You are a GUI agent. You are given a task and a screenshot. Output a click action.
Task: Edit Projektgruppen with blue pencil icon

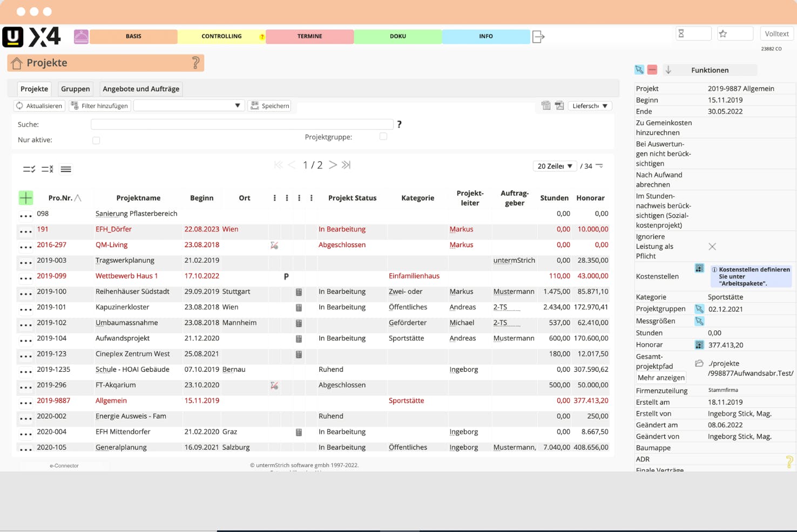point(699,309)
